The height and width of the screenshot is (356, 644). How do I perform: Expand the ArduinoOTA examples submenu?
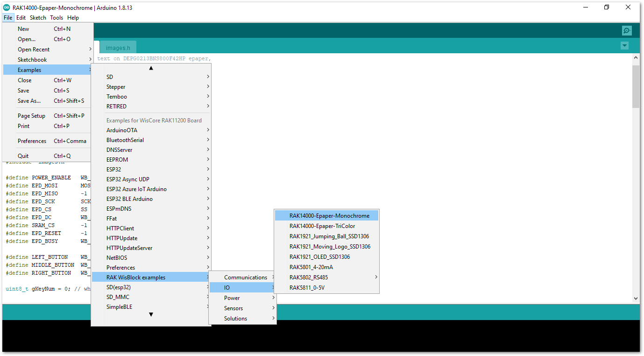tap(151, 130)
